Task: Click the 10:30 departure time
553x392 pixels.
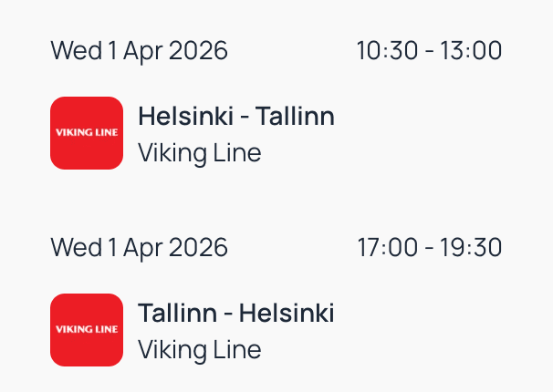Action: coord(385,51)
